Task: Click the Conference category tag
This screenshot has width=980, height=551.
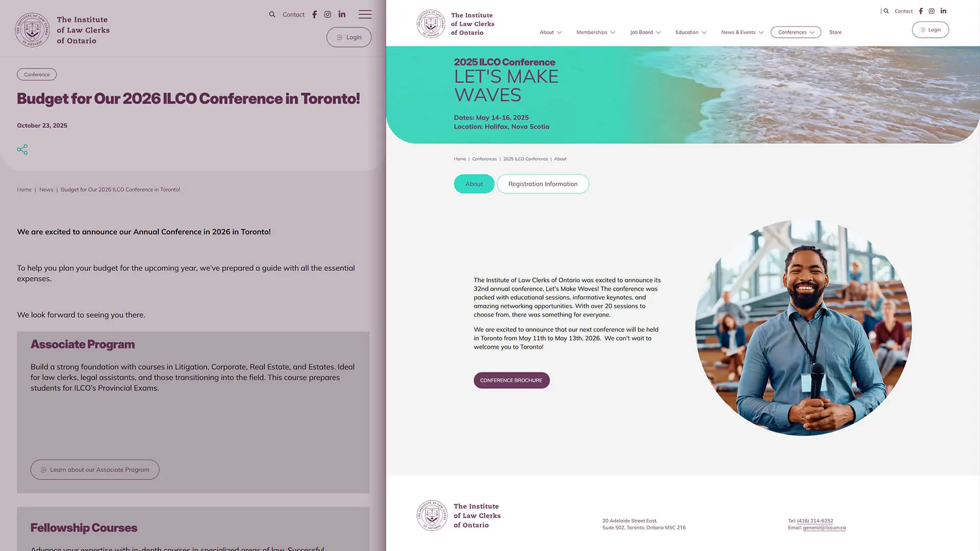Action: pos(37,74)
